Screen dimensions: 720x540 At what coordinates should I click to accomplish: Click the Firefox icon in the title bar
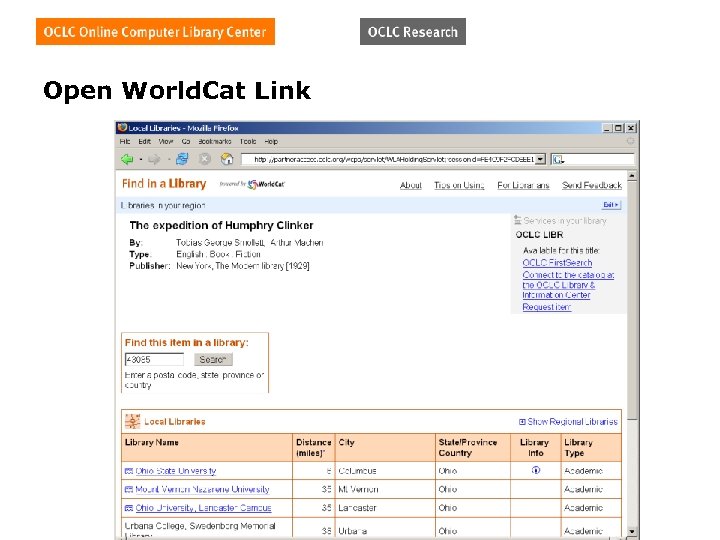tap(122, 128)
